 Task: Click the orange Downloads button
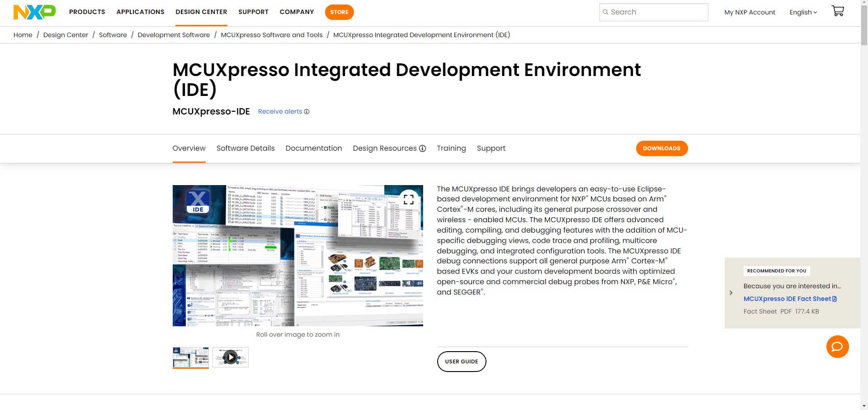tap(662, 148)
